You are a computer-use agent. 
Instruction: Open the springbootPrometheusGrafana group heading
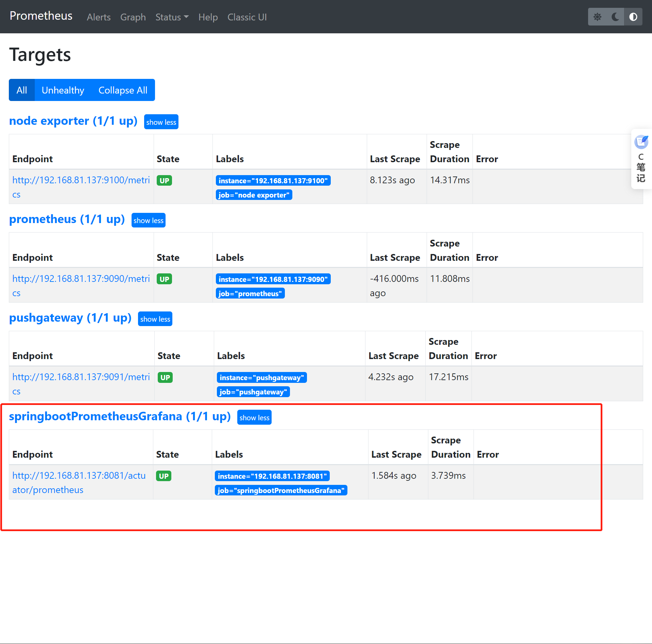tap(120, 417)
